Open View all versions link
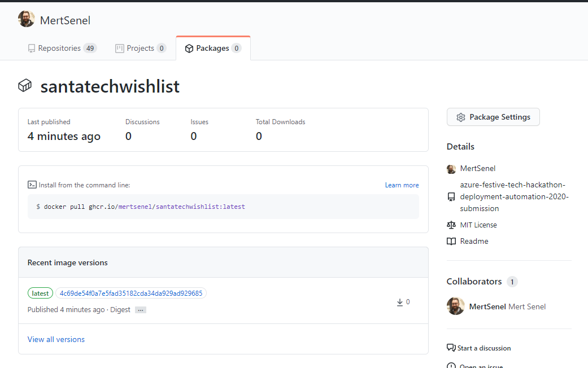588x368 pixels. pyautogui.click(x=56, y=339)
